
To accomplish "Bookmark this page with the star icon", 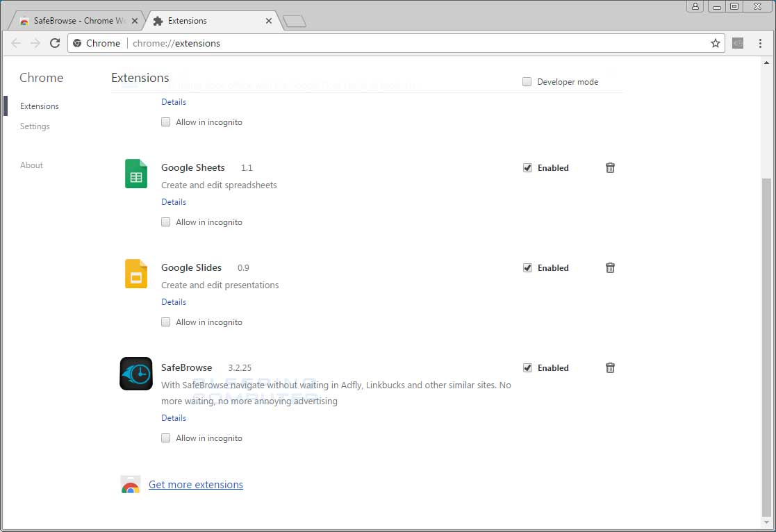I will click(715, 43).
